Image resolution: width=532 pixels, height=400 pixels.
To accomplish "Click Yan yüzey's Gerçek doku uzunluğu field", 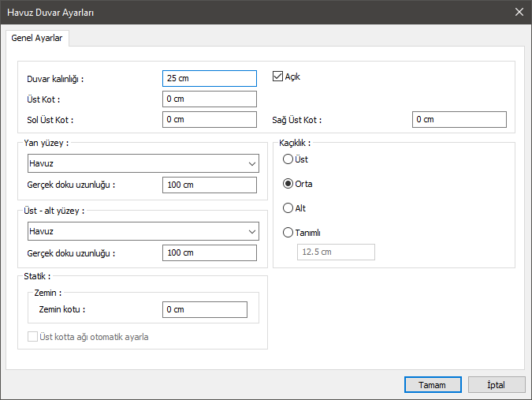I will point(209,185).
